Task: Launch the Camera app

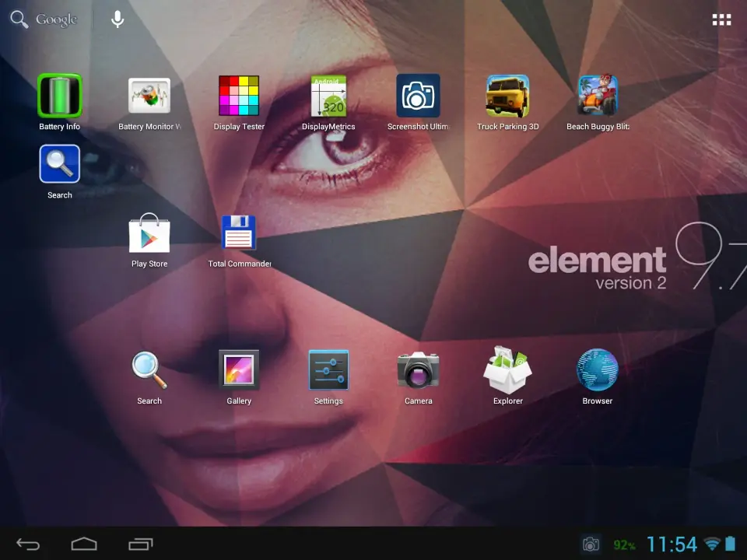Action: pos(418,370)
